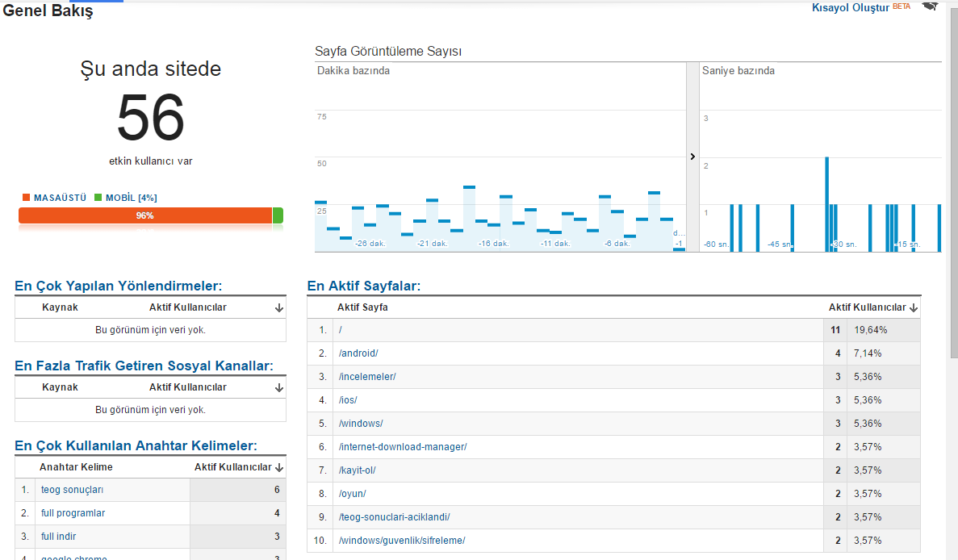Screen dimensions: 958x560
Task: Sort social channels table by sort arrow
Action: 279,388
